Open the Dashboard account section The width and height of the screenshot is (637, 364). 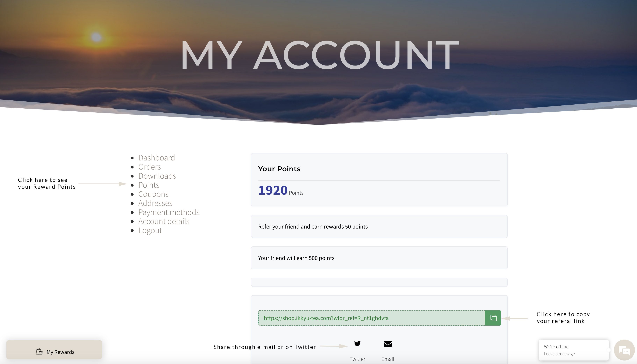[x=156, y=158]
